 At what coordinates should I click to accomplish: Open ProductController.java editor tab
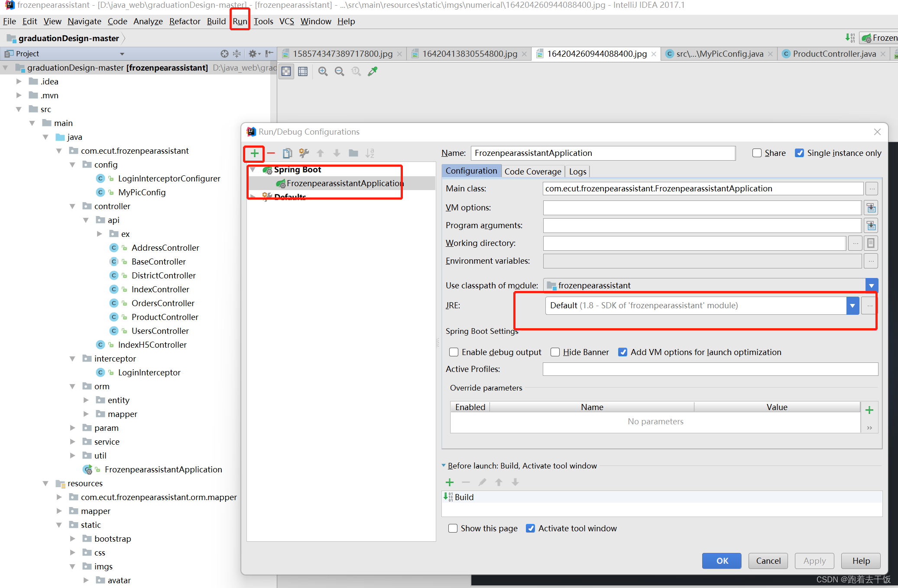coord(834,54)
